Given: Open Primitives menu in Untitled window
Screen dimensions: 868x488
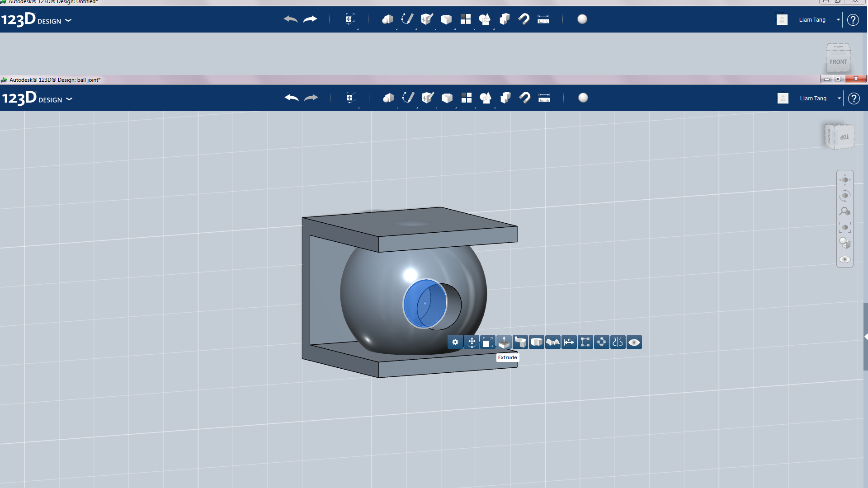Looking at the screenshot, I should (387, 19).
